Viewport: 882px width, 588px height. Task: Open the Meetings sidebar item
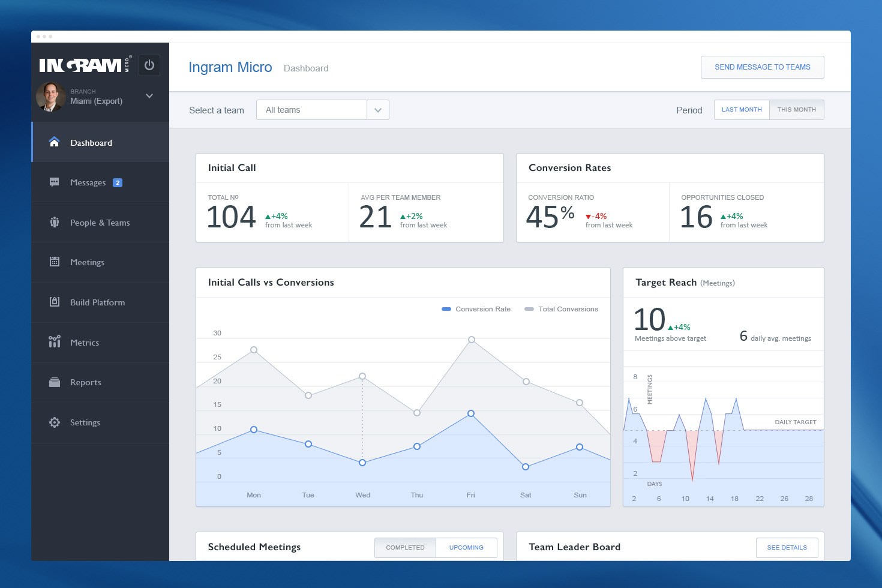coord(100,262)
